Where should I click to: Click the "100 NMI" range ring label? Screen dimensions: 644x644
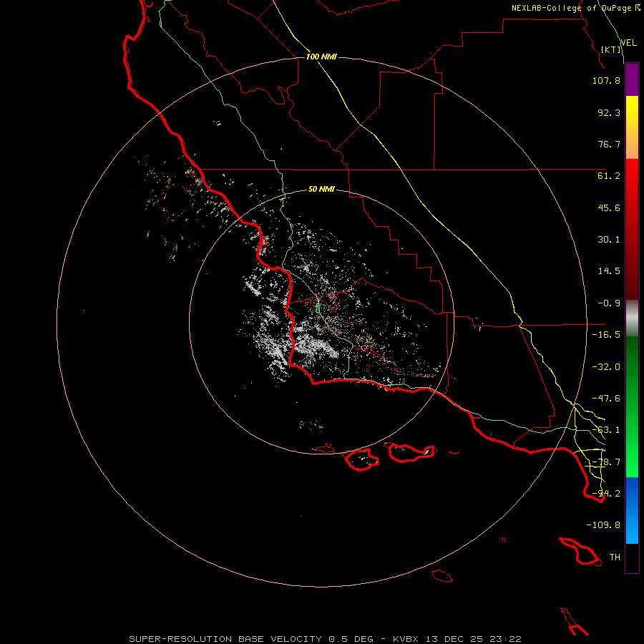[x=321, y=57]
